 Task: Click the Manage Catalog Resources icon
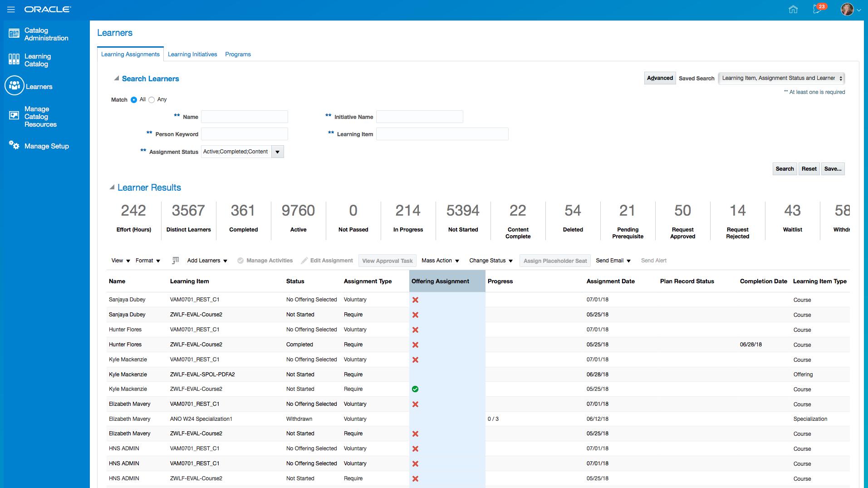[x=14, y=116]
